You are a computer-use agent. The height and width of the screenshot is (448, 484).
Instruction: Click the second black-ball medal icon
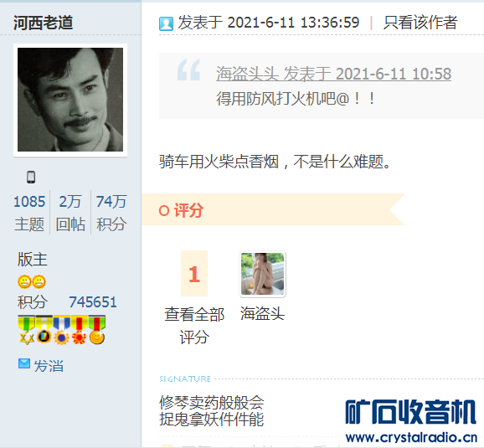click(44, 330)
